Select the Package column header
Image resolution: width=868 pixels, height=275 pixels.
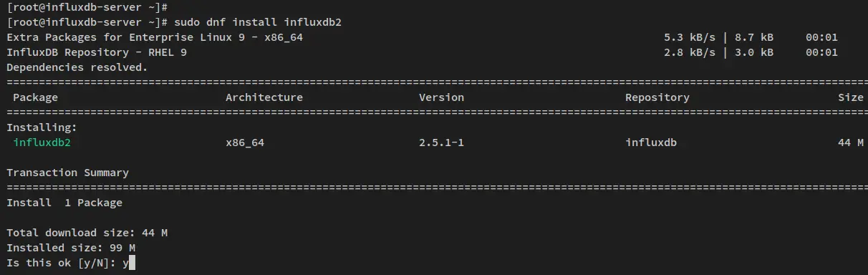pos(35,97)
